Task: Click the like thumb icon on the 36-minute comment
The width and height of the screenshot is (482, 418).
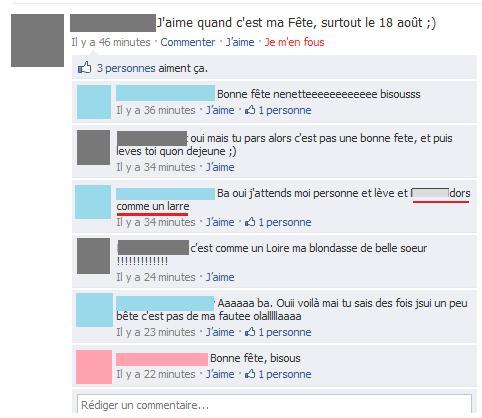Action: (250, 110)
